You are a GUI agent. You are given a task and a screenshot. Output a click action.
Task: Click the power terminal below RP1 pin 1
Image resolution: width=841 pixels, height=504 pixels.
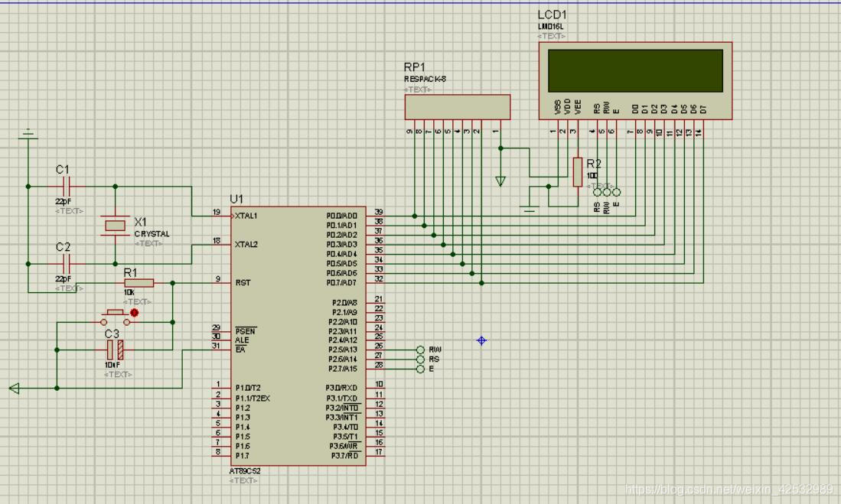[x=500, y=181]
